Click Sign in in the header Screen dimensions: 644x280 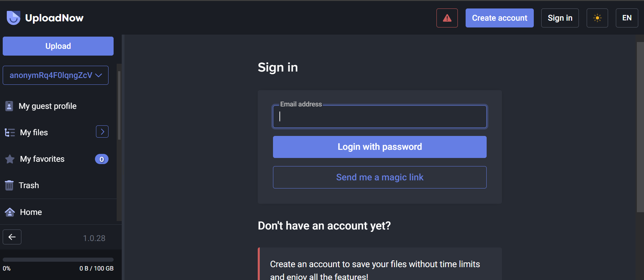560,18
